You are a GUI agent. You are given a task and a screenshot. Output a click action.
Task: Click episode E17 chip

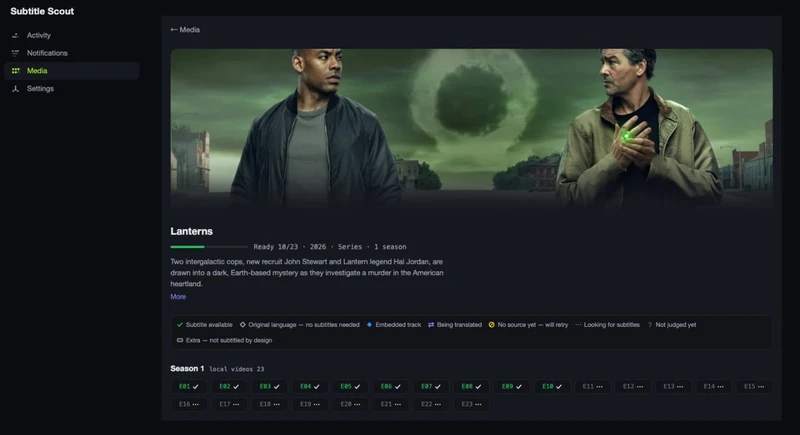pos(229,404)
